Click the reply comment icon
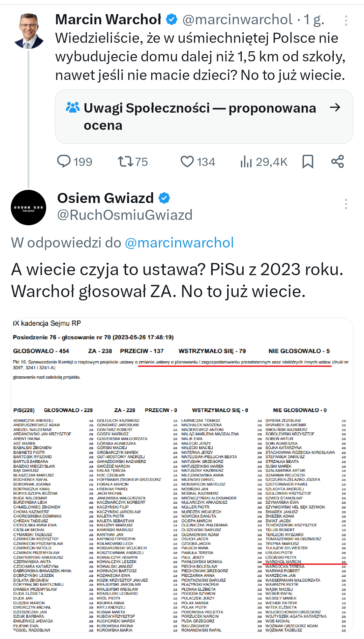Viewport: 364px width, 639px height. pyautogui.click(x=64, y=162)
